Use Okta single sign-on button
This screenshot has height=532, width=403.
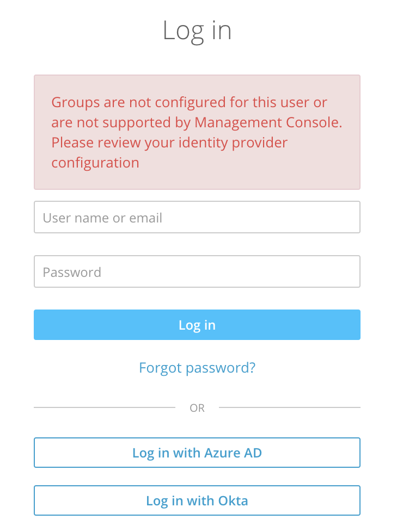click(197, 500)
